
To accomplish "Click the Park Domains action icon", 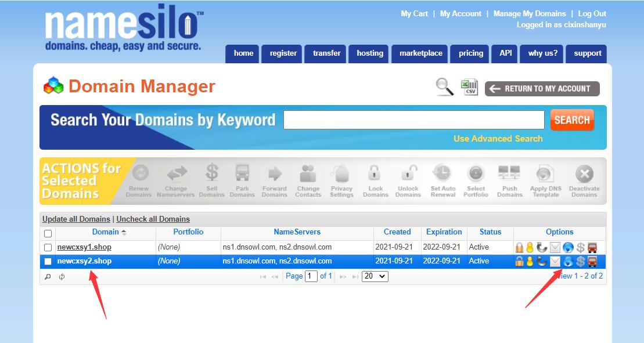I will (242, 173).
